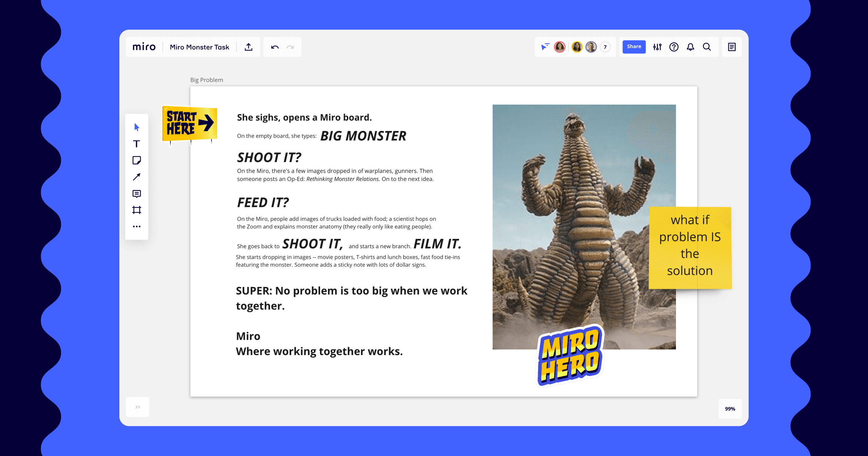This screenshot has height=456, width=868.
Task: Click 'Where working together works.' text
Action: [319, 351]
